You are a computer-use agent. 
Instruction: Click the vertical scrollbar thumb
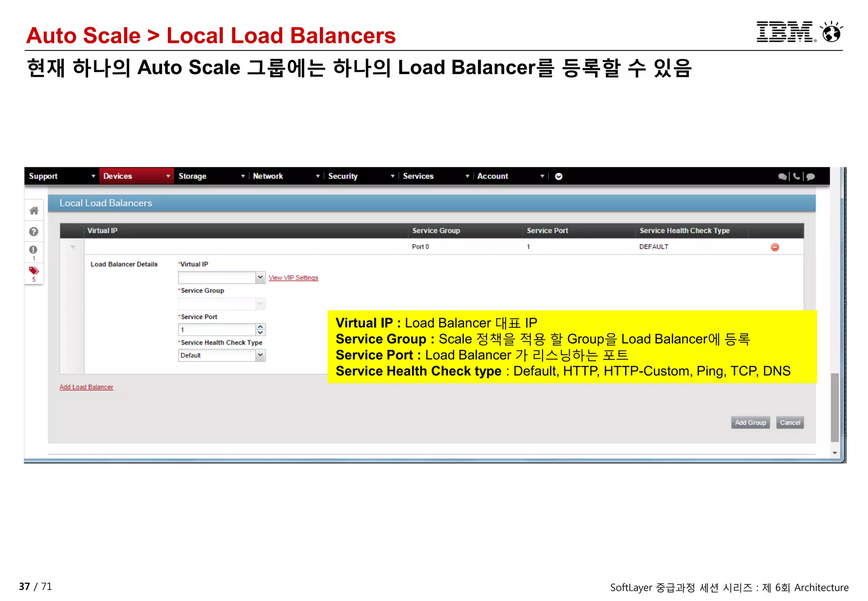click(x=835, y=407)
